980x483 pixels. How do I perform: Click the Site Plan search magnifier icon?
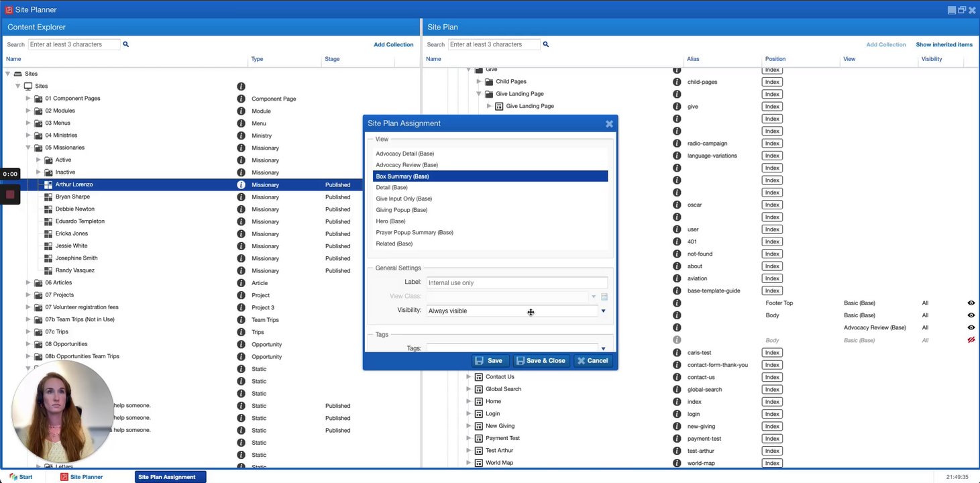tap(545, 44)
